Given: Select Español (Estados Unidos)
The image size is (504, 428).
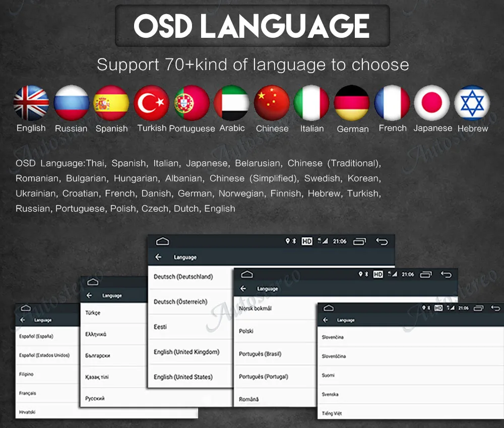Looking at the screenshot, I should click(x=47, y=355).
